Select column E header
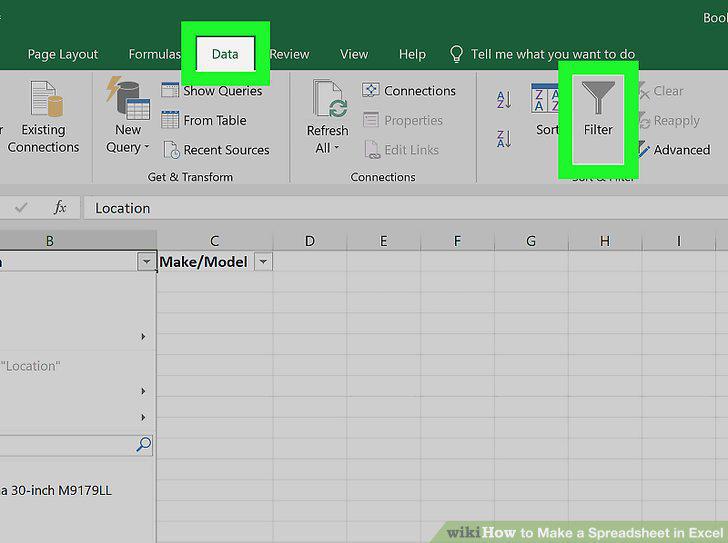Image resolution: width=728 pixels, height=543 pixels. (384, 241)
